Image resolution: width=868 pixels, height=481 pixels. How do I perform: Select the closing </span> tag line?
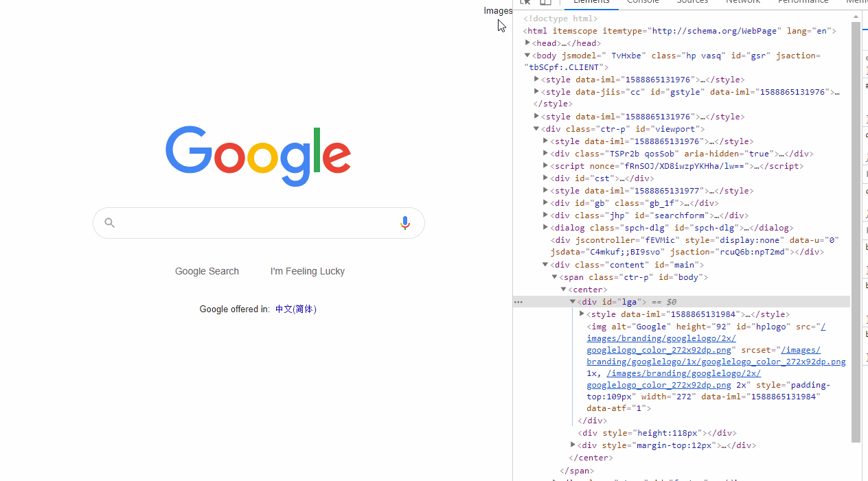click(x=577, y=471)
